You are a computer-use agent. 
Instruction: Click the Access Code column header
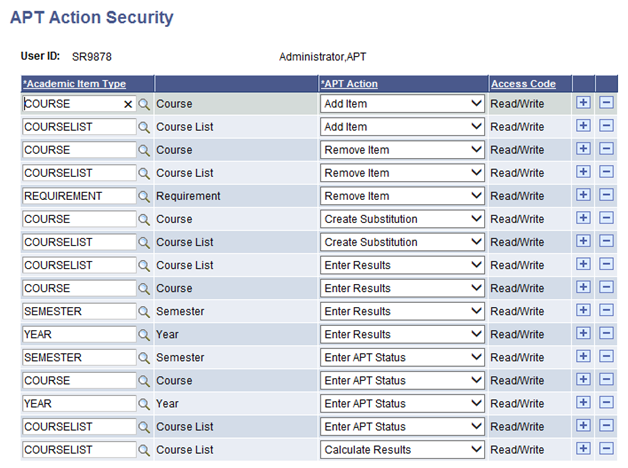[x=523, y=83]
